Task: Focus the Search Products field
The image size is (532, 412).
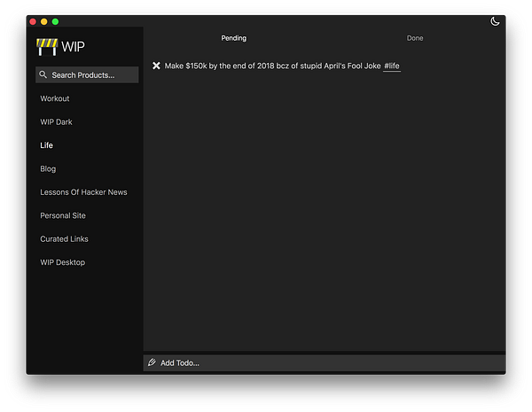Action: (x=89, y=75)
